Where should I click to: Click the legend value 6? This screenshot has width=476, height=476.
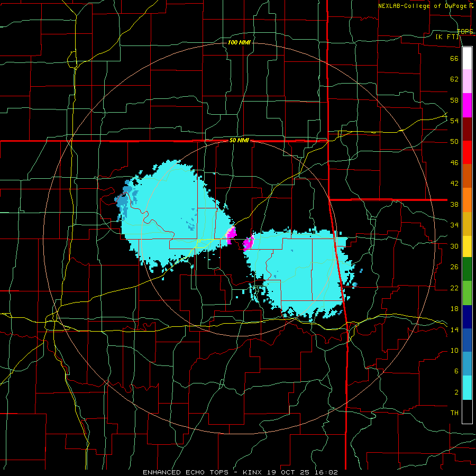(456, 371)
